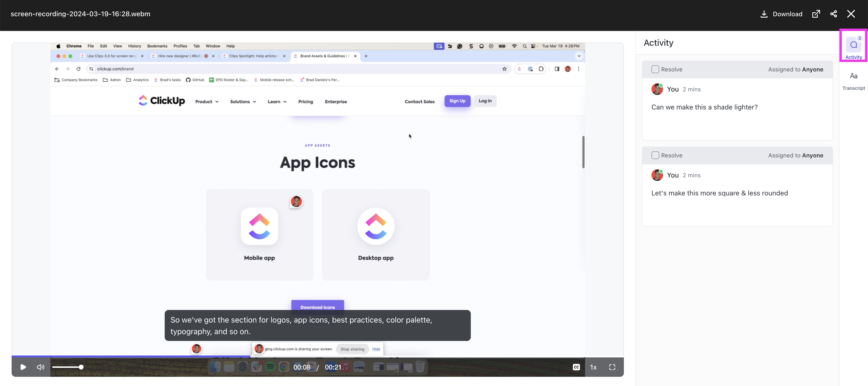The image size is (868, 386).
Task: Click comment avatar marker on Mobile app card
Action: point(296,201)
